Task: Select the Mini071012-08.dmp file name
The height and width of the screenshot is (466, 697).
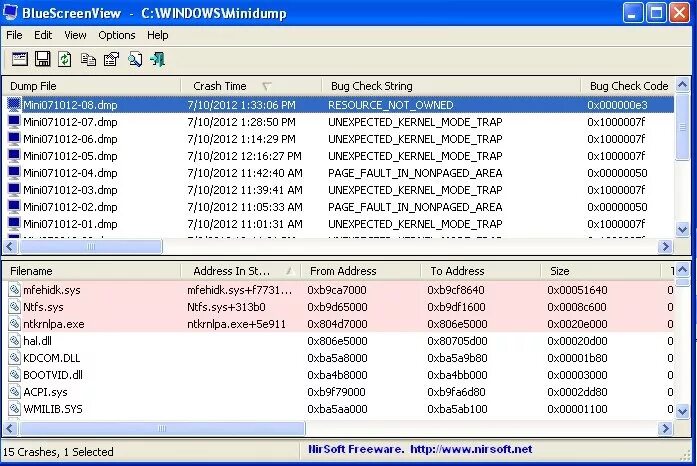Action: (x=70, y=105)
